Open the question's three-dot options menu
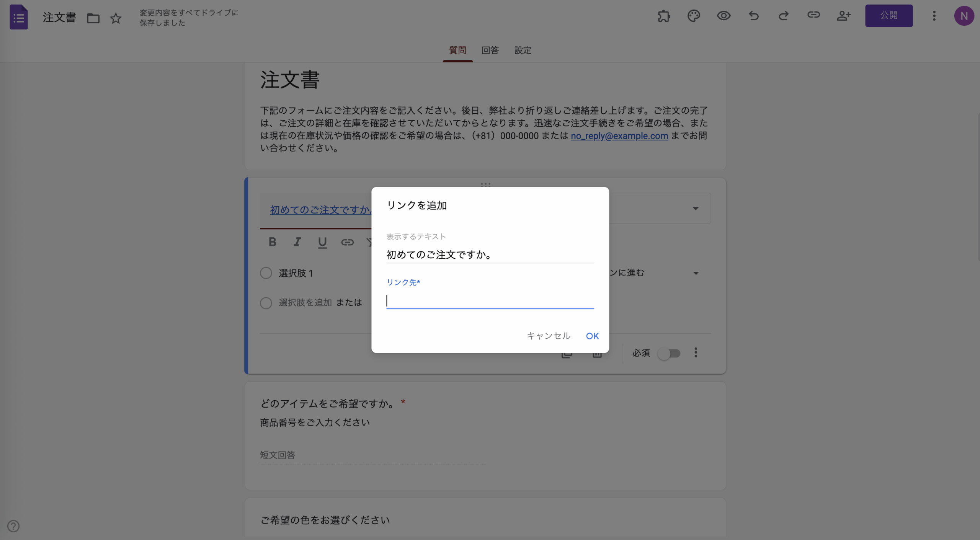 tap(696, 353)
